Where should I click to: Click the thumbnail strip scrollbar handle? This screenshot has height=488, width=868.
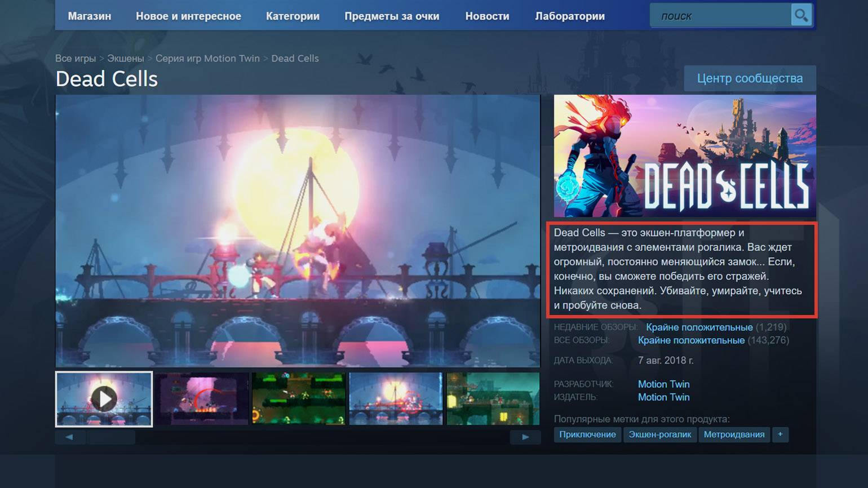[x=111, y=437]
